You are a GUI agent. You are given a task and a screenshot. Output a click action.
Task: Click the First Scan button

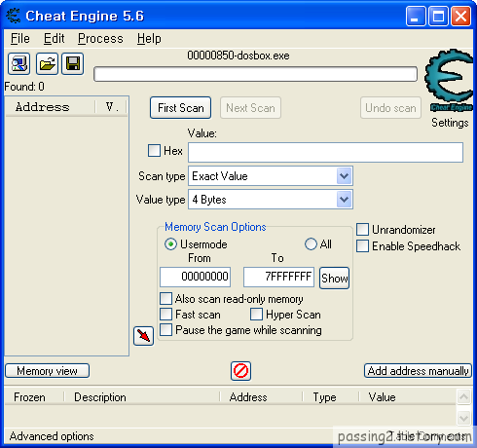(181, 108)
